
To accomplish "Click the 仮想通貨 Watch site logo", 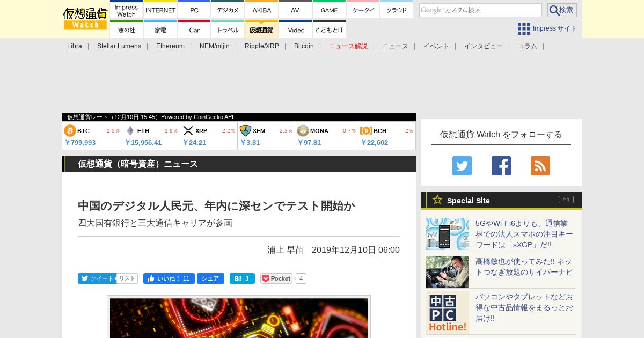I will click(85, 19).
